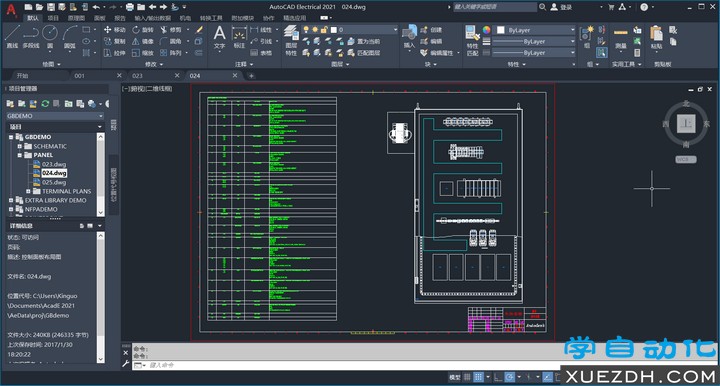Click the Copy (复制) tool
The image size is (720, 386).
point(114,41)
